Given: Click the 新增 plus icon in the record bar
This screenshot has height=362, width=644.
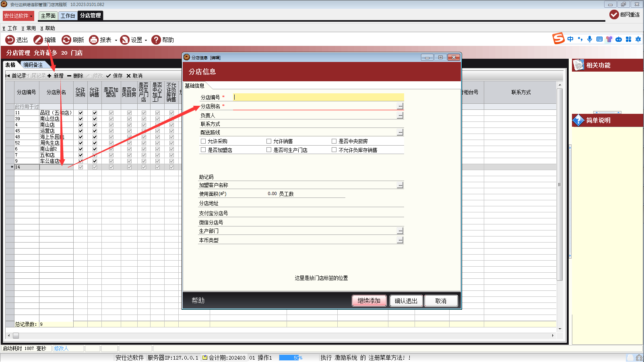Looking at the screenshot, I should [49, 76].
